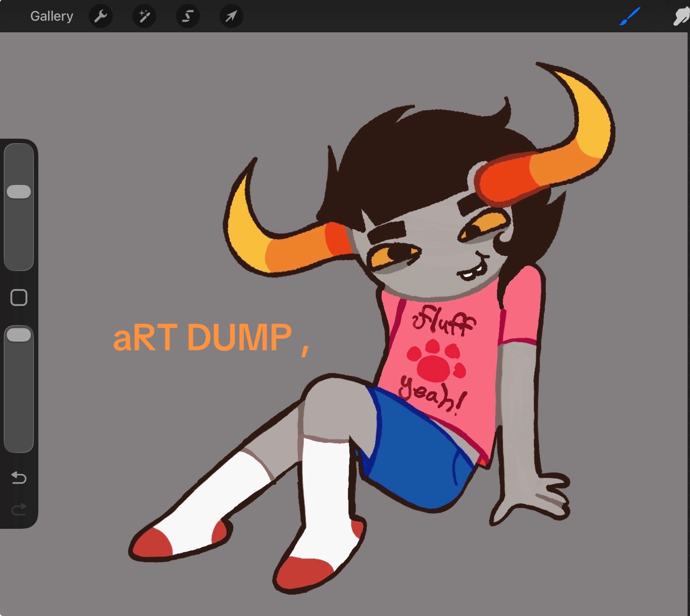This screenshot has width=690, height=616.
Task: Click the brush opacity slider handle
Action: (19, 335)
